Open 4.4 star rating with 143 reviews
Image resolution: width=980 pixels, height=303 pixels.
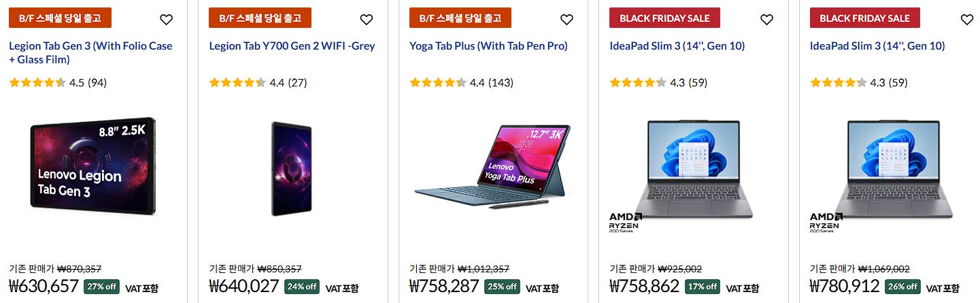[x=461, y=82]
